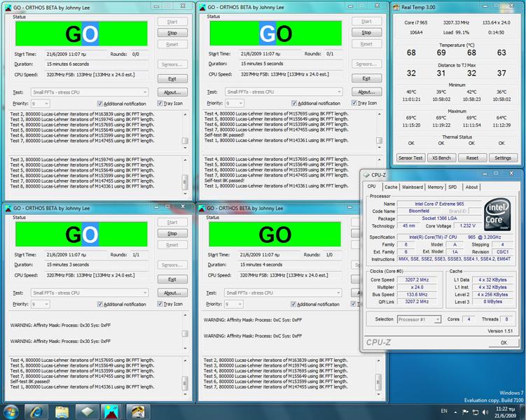Click scrollbar thumb of warning log in 1/1 rounds window
The height and width of the screenshot is (420, 526).
tap(185, 333)
